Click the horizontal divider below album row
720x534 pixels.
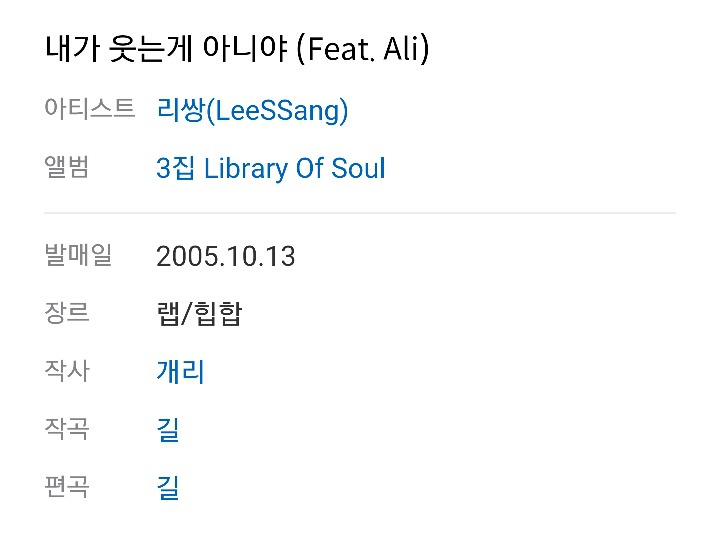click(360, 213)
